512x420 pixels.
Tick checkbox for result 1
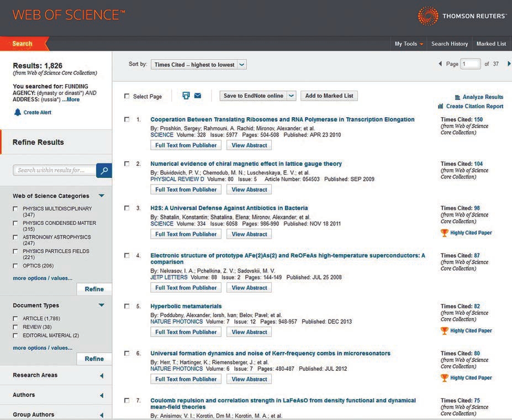(126, 119)
